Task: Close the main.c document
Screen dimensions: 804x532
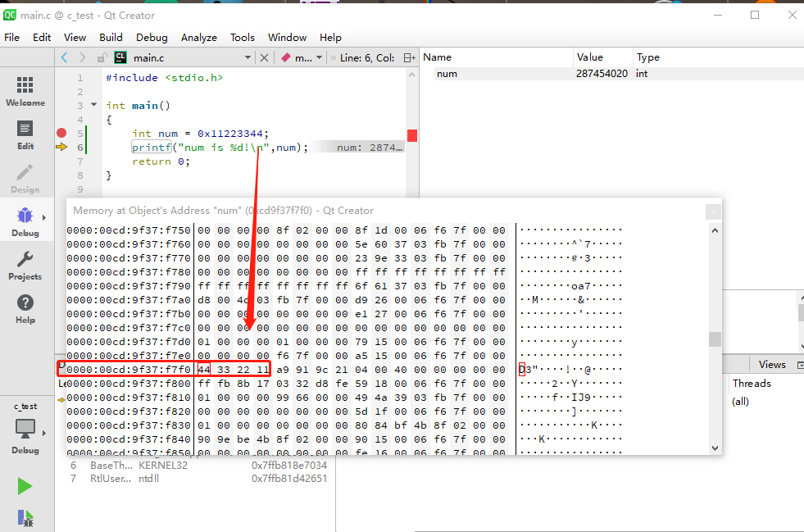Action: tap(264, 57)
